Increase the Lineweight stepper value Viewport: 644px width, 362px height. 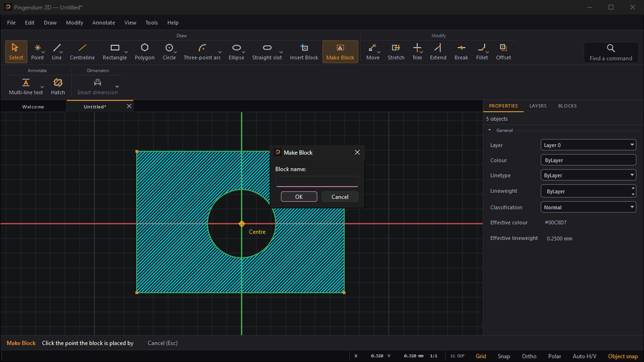coord(633,188)
